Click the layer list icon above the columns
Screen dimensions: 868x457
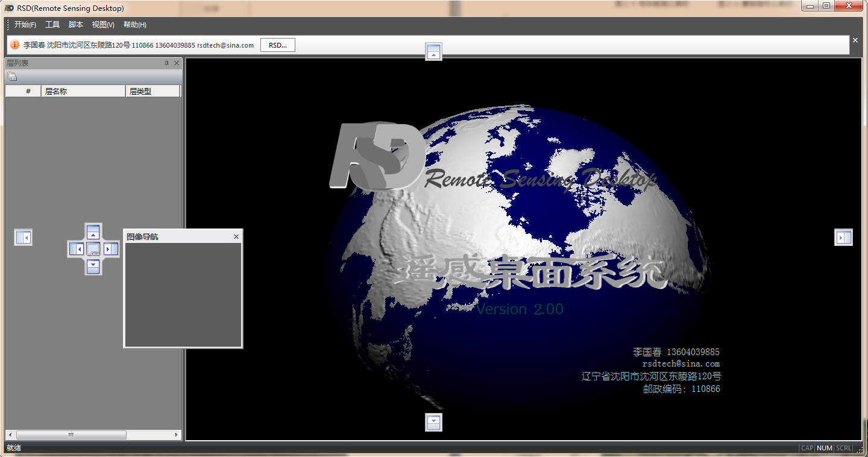[x=11, y=76]
